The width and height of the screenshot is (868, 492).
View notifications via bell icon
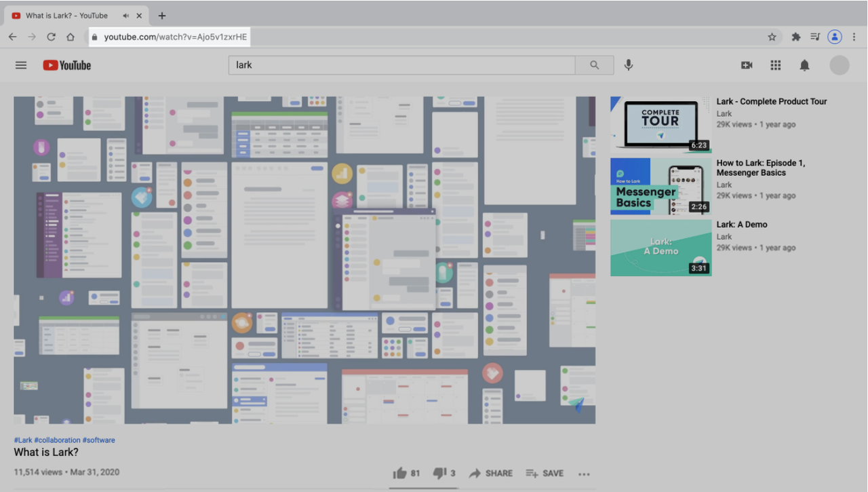click(804, 65)
